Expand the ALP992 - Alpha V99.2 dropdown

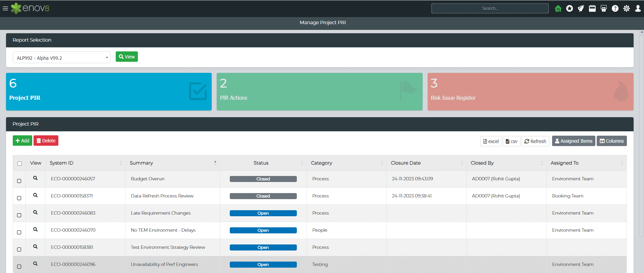click(x=62, y=57)
